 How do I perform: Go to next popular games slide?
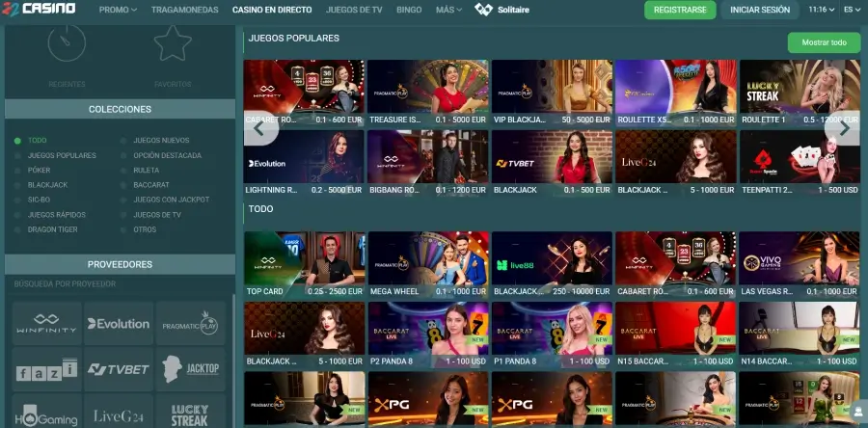844,128
